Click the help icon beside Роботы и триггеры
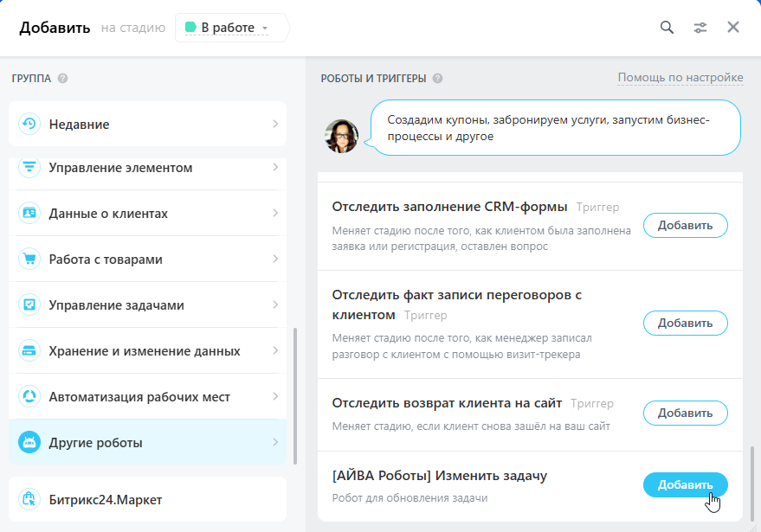The height and width of the screenshot is (532, 761). (x=438, y=78)
